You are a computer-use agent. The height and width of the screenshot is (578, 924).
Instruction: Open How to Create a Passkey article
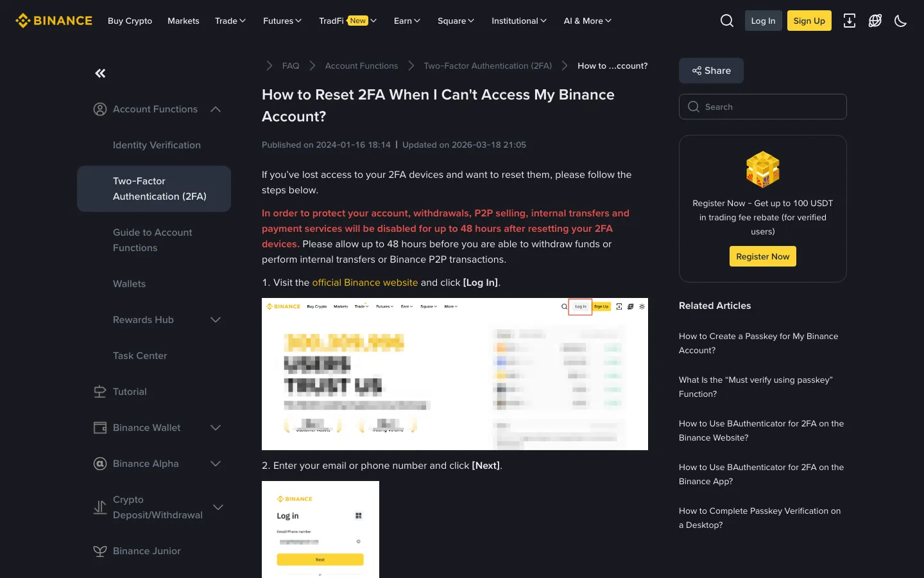758,344
